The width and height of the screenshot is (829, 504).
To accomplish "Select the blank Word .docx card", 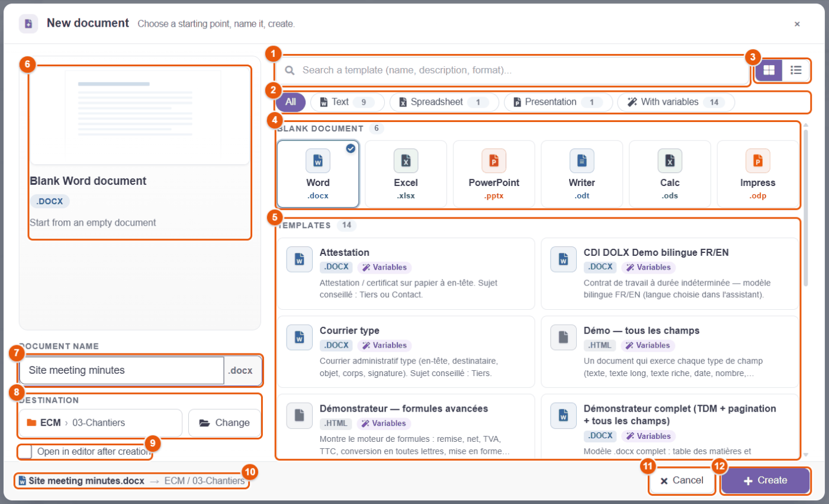I will pyautogui.click(x=318, y=174).
